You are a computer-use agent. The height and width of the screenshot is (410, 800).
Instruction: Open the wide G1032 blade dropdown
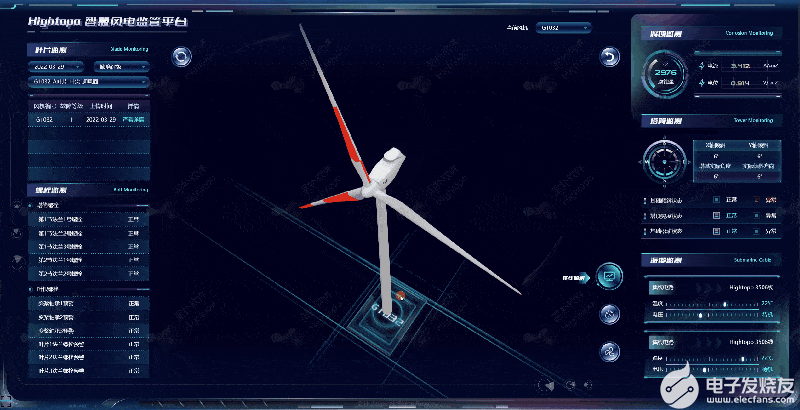tap(89, 81)
